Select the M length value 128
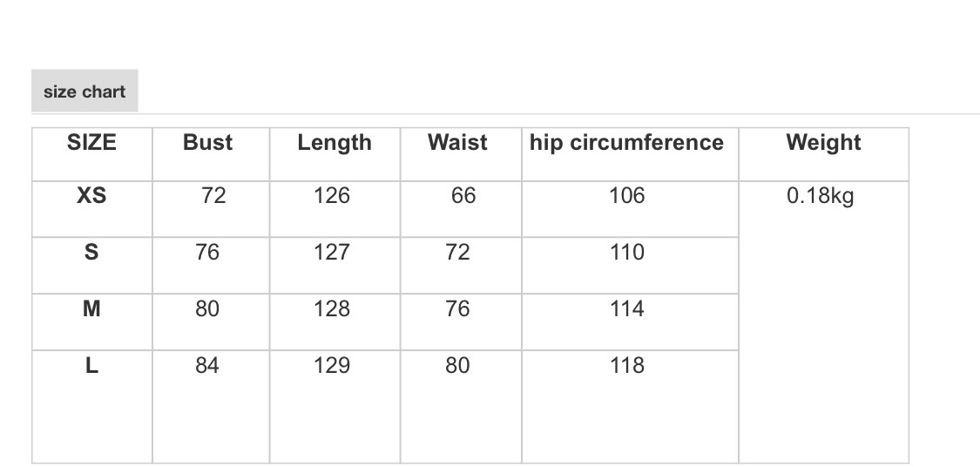980x467 pixels. (332, 308)
